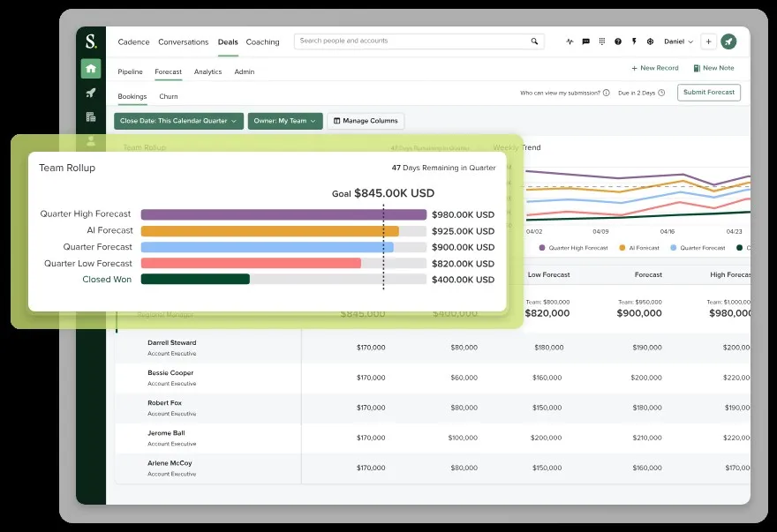The image size is (777, 532).
Task: Click Arlene McCoy's $160,000 forecast value
Action: [x=647, y=468]
